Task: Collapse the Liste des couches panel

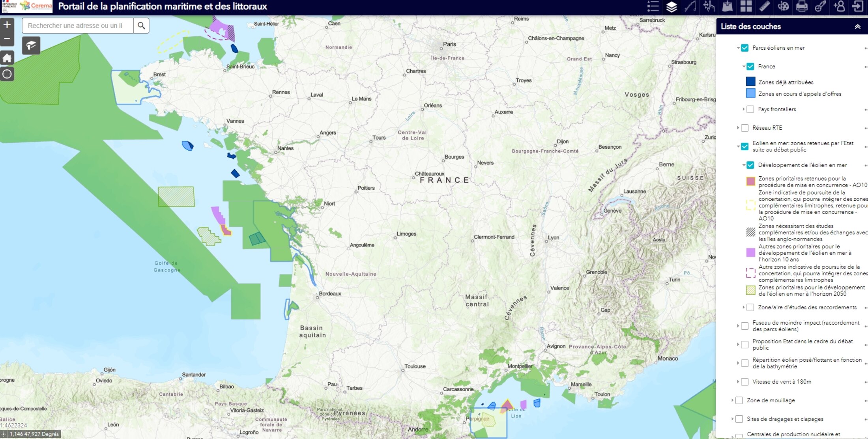Action: point(857,26)
